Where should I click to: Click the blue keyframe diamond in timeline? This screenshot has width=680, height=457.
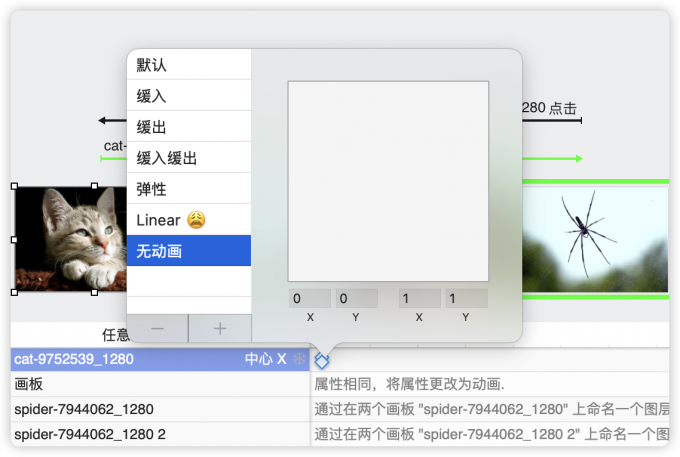tap(322, 359)
